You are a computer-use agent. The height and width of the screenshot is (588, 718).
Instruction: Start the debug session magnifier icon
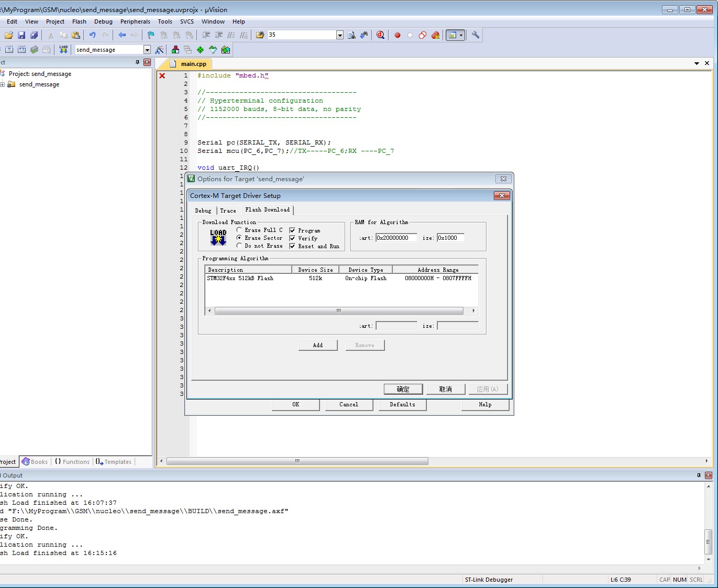(381, 35)
